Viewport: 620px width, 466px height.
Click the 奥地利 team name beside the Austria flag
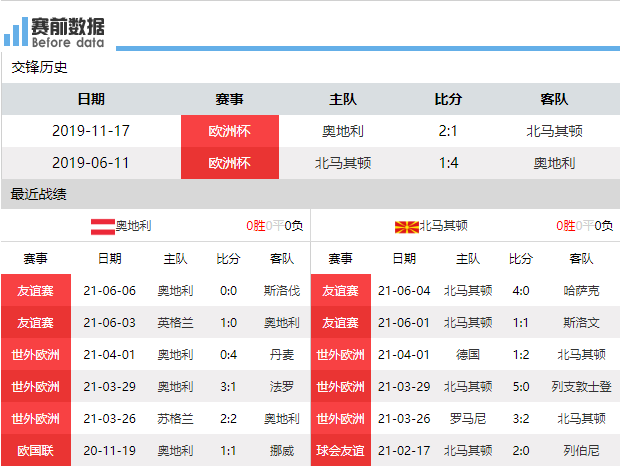(133, 226)
